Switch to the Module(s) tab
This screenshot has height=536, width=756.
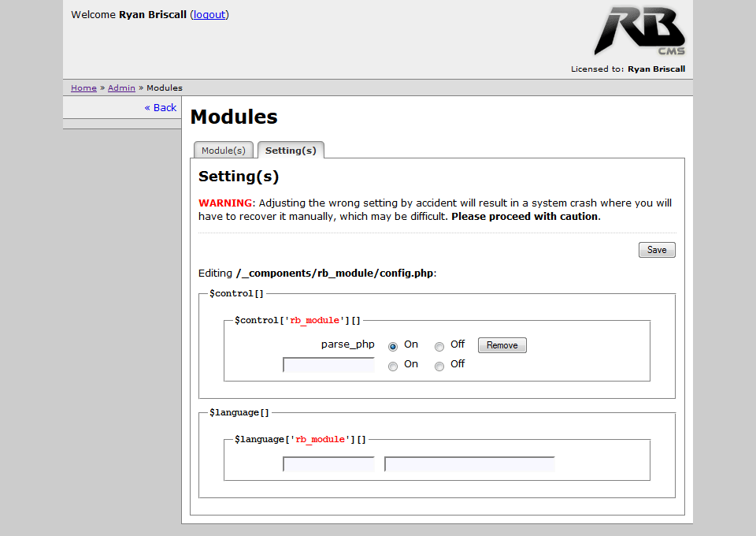pyautogui.click(x=224, y=150)
